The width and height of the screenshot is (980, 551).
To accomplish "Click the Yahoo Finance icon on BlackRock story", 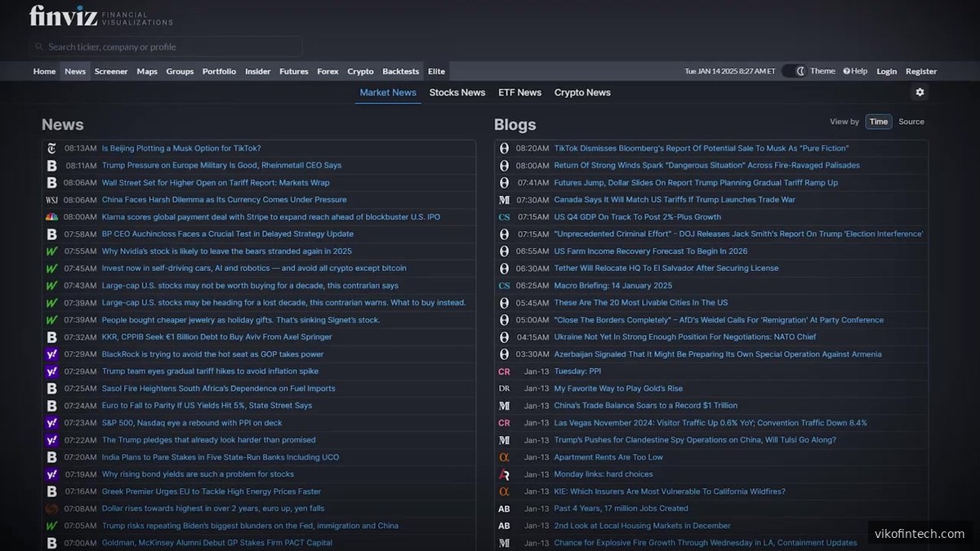I will tap(51, 354).
